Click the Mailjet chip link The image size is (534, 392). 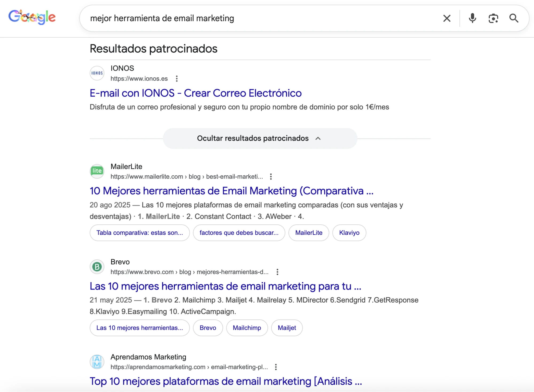coord(287,328)
